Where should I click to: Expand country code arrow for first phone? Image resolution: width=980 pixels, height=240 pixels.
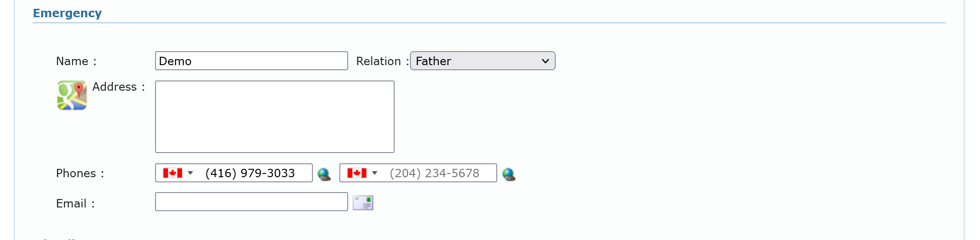pos(190,173)
